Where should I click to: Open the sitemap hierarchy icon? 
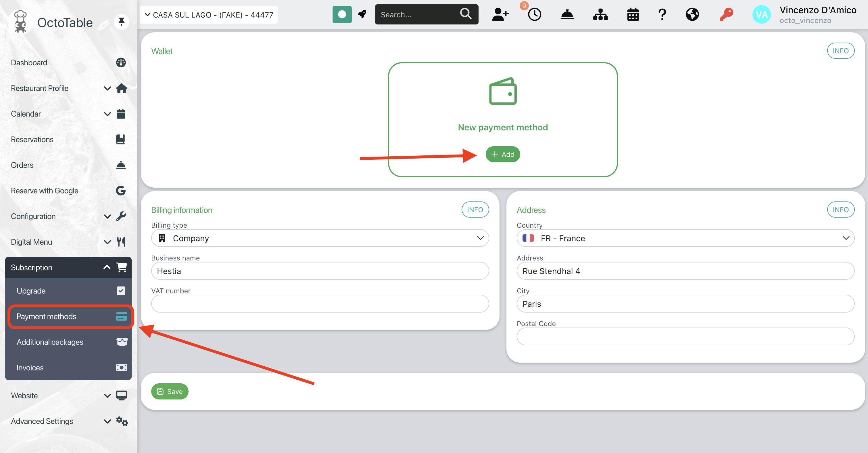click(x=600, y=14)
